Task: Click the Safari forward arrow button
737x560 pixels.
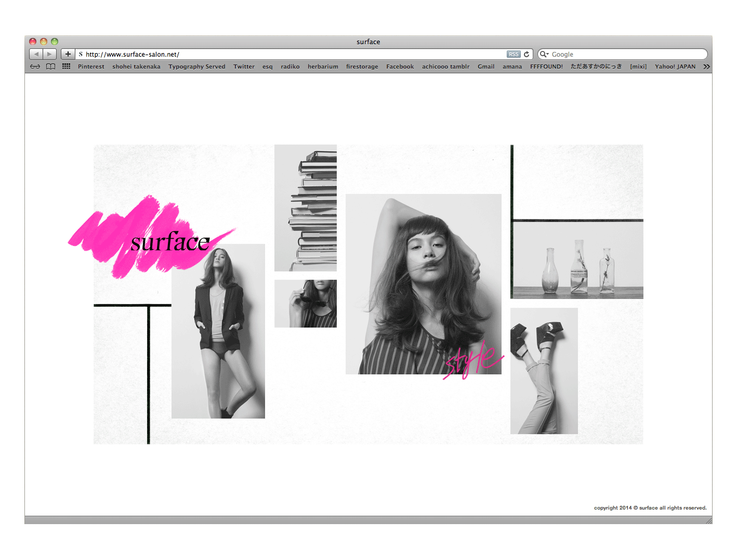Action: click(x=49, y=54)
